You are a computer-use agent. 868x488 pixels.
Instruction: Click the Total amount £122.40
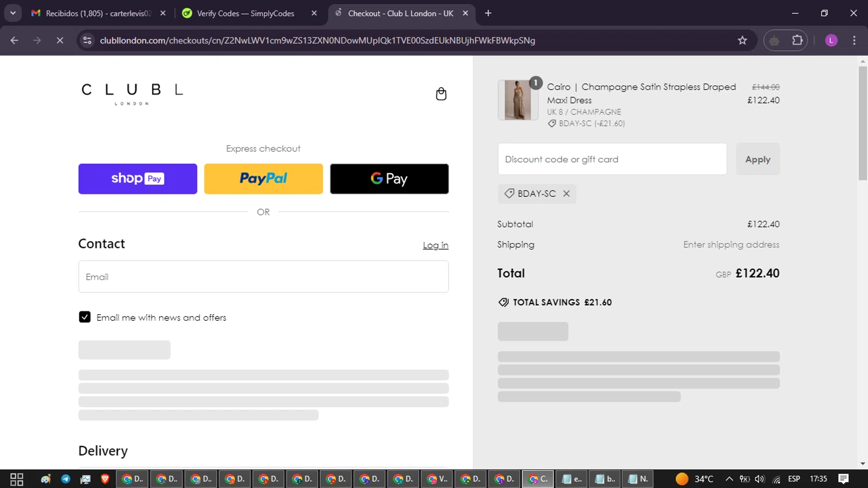[757, 273]
